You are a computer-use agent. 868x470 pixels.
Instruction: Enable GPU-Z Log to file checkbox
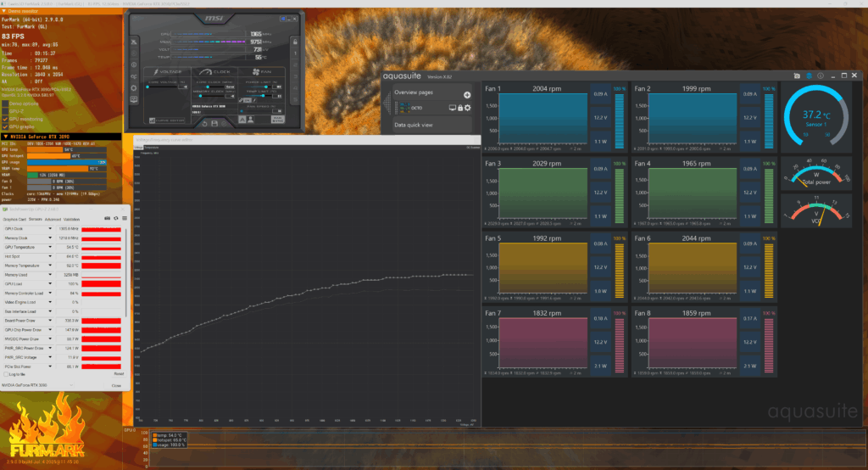tap(6, 374)
